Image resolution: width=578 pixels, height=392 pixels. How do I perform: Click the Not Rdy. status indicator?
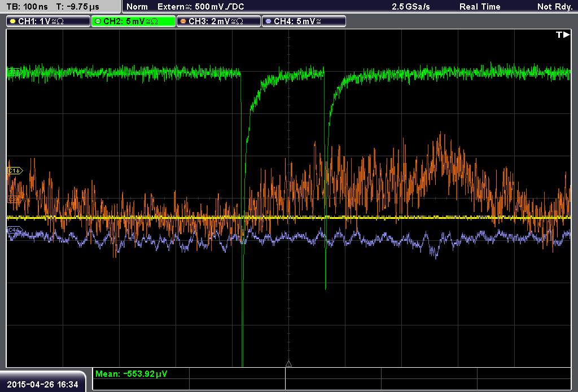pyautogui.click(x=555, y=7)
